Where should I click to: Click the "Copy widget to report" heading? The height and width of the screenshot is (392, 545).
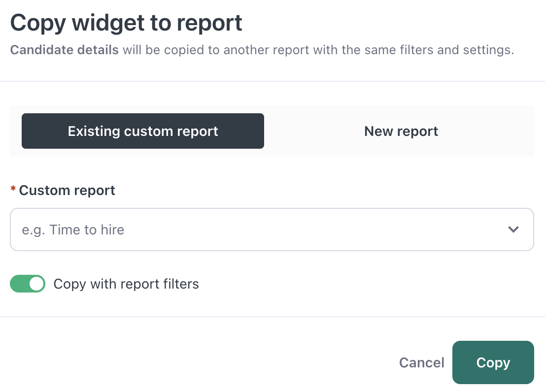pyautogui.click(x=126, y=23)
